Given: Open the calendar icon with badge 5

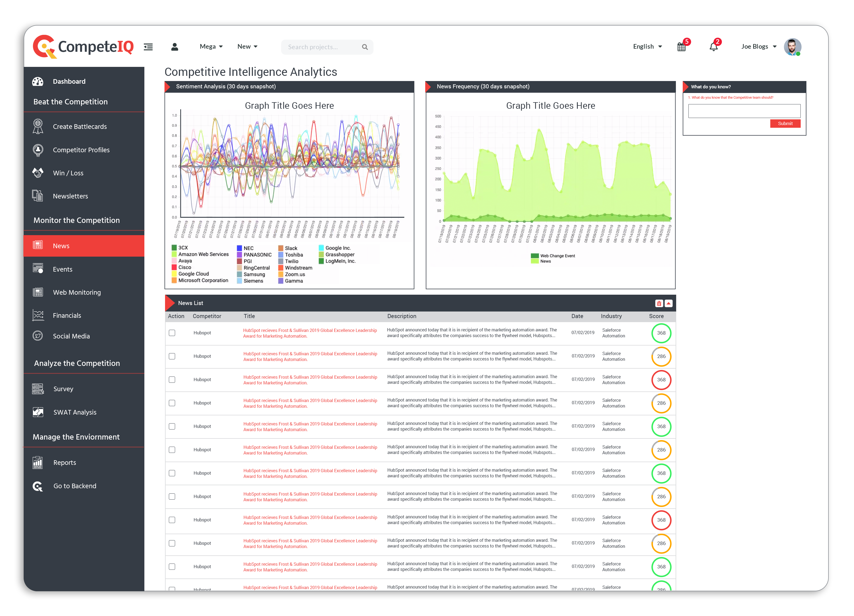Looking at the screenshot, I should 682,47.
